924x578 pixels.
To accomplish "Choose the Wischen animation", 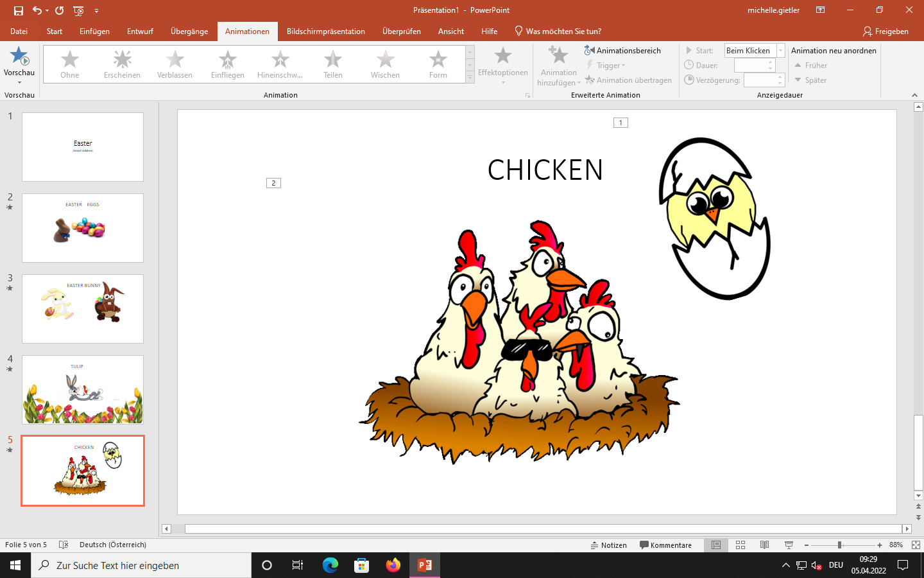I will tap(385, 64).
